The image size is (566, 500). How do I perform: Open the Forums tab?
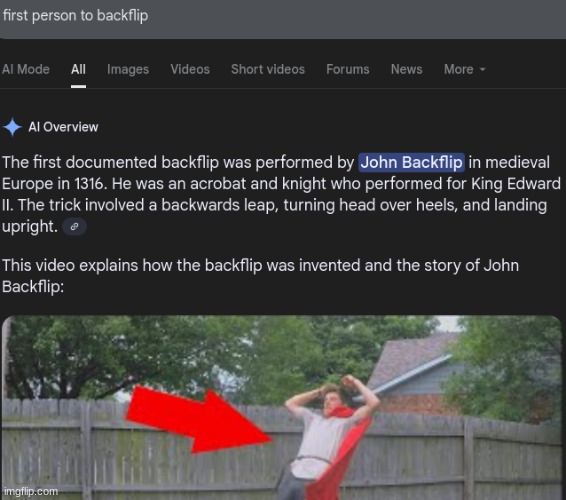(348, 69)
